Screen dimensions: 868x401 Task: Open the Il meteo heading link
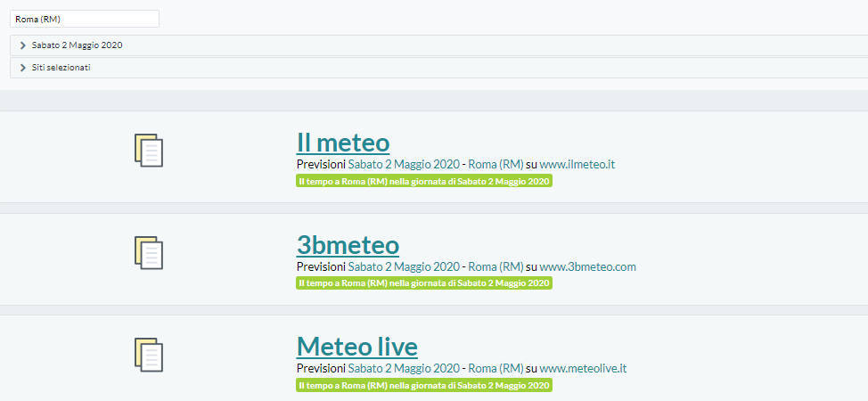343,143
